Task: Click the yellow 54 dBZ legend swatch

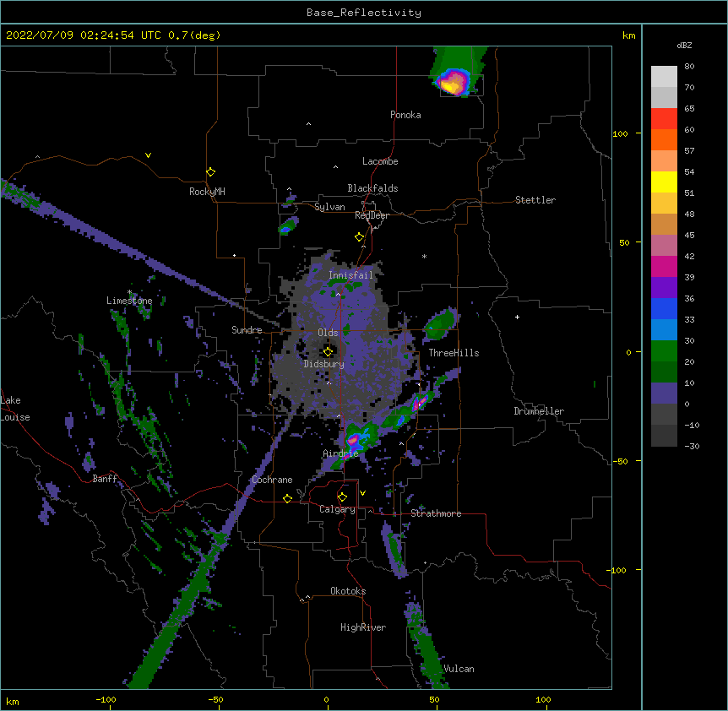Action: (664, 182)
